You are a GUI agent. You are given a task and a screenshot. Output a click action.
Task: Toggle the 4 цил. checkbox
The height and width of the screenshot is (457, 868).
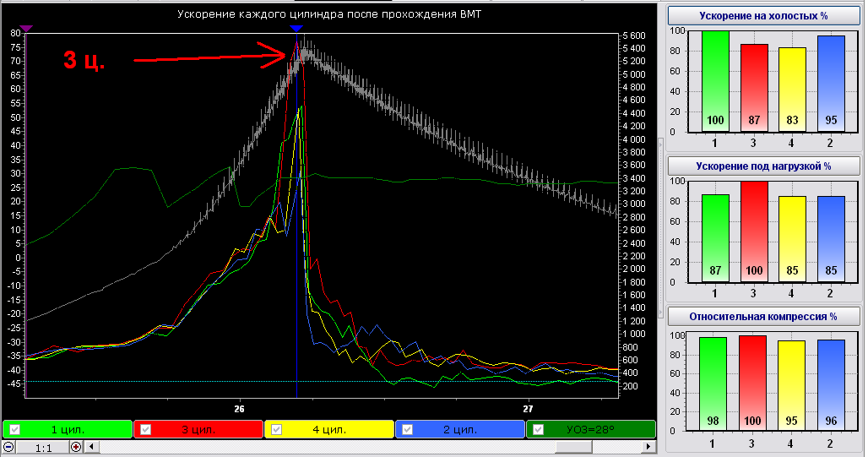point(276,429)
